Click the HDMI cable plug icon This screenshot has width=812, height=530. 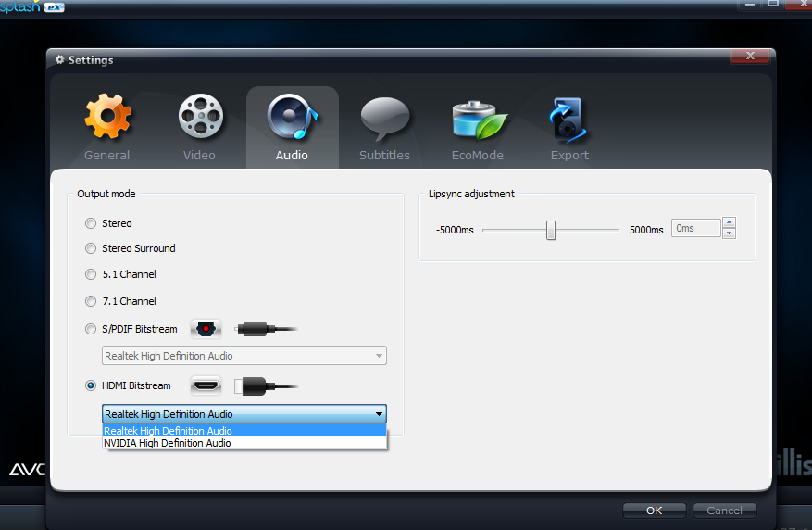point(266,386)
